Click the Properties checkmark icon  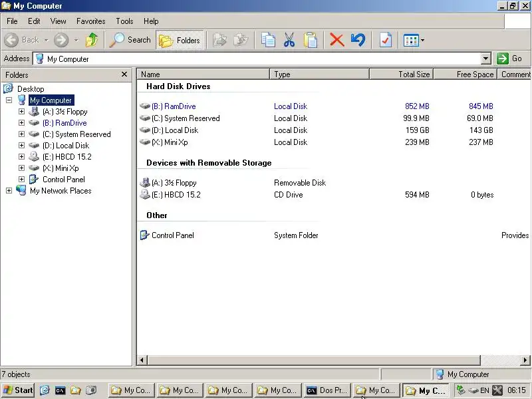(386, 40)
